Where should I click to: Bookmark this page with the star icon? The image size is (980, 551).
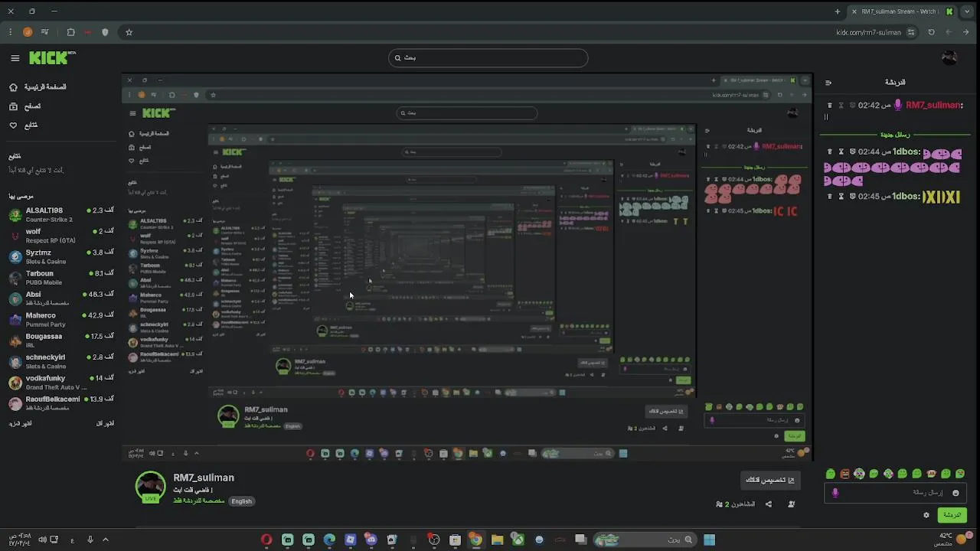tap(129, 32)
